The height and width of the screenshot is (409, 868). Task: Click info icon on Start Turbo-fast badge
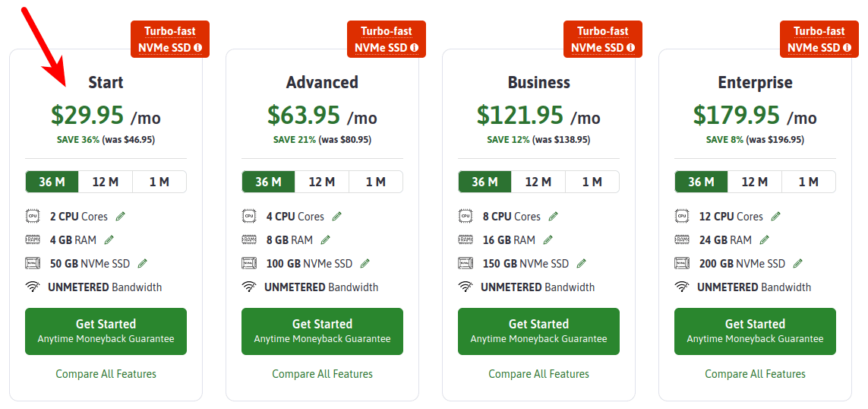(x=198, y=48)
